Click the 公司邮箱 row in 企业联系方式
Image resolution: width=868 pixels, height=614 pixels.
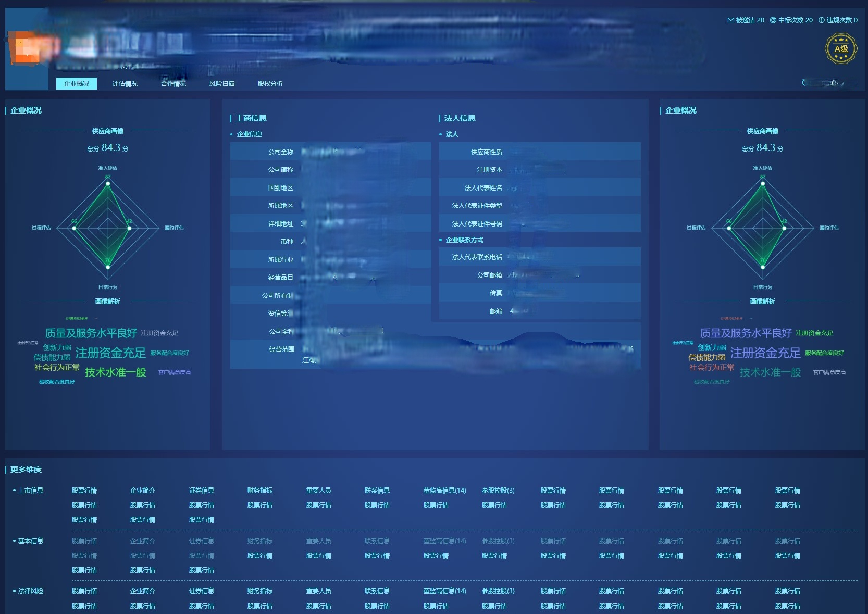coord(539,275)
